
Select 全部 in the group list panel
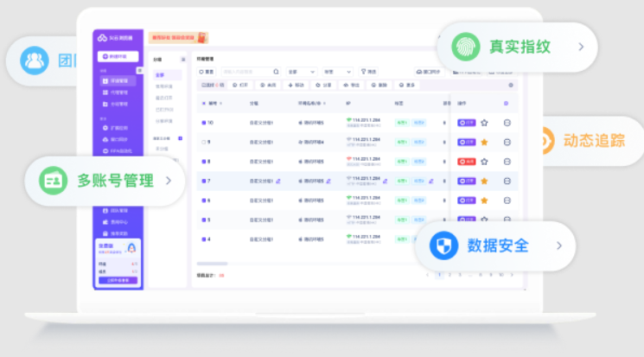coord(160,75)
